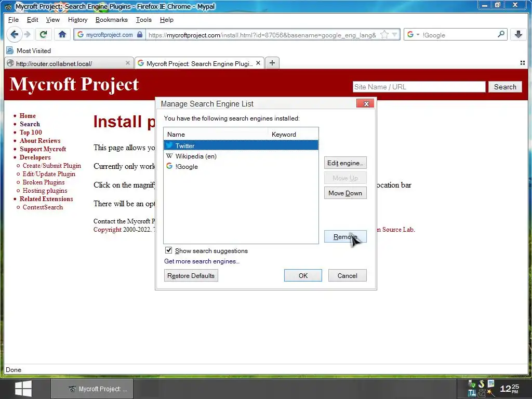Open the Top 100 sidebar link
Viewport: 532px width, 399px height.
tap(31, 132)
